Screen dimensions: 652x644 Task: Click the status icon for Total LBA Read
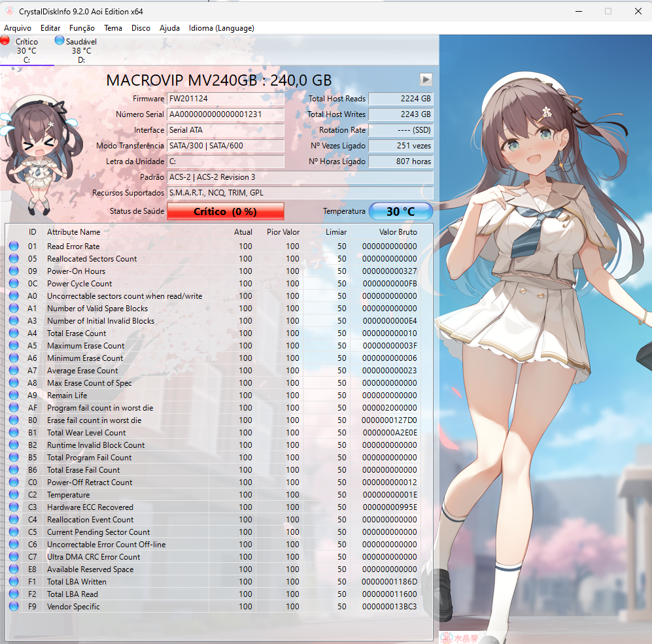click(x=14, y=594)
